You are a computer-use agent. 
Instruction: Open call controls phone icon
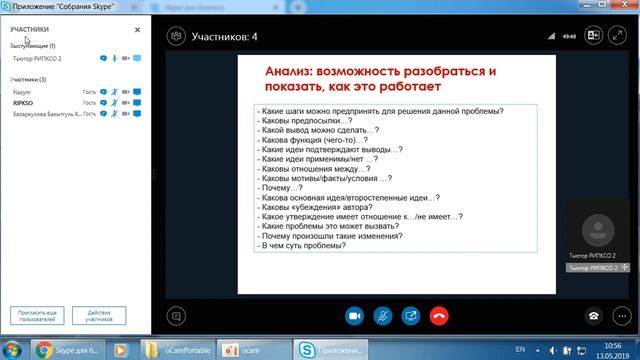(593, 316)
